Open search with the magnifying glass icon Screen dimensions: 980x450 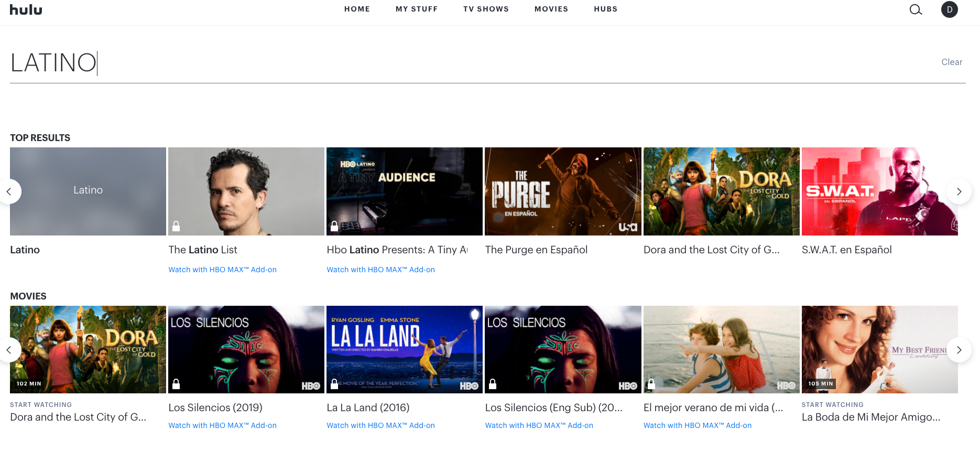click(x=916, y=9)
